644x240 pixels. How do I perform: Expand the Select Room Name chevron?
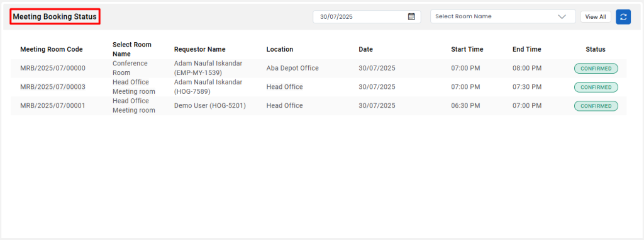(562, 17)
